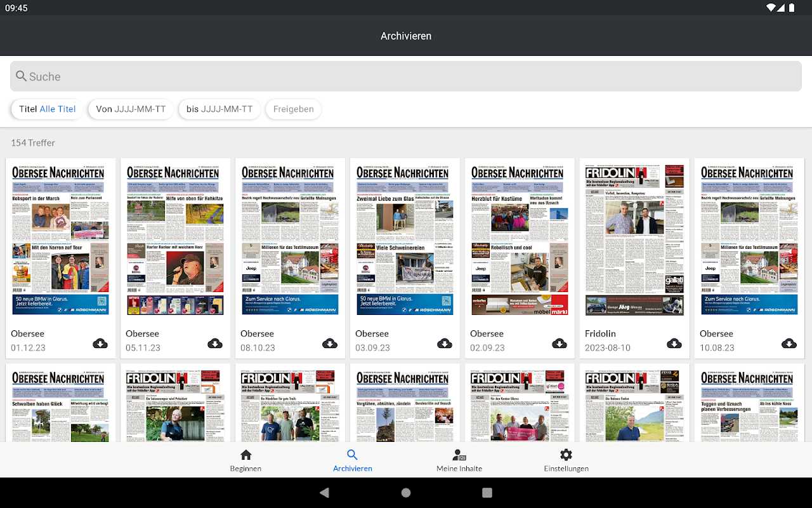Viewport: 812px width, 508px height.
Task: Open the Obersee 01.12.23 cover thumbnail
Action: click(61, 241)
